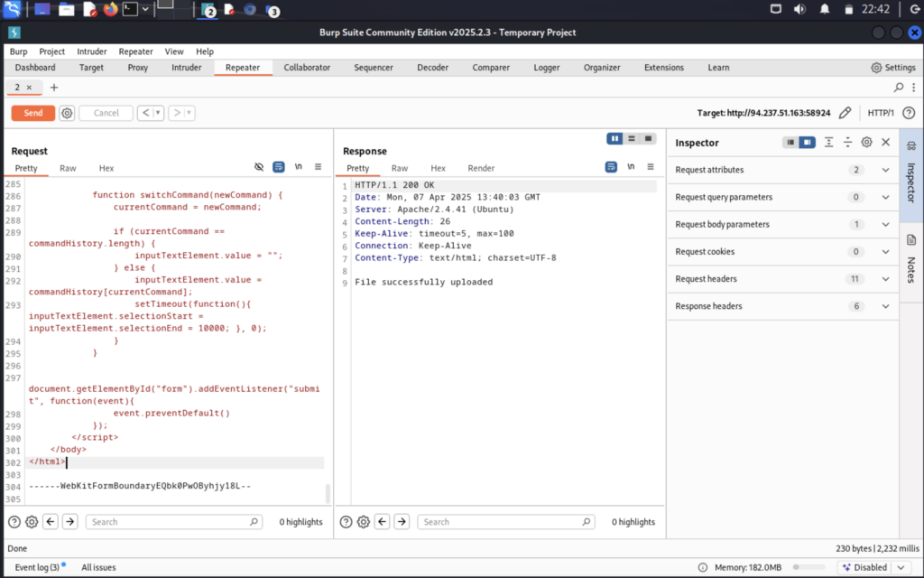Toggle line wrap in Request panel
Screen dimensions: 924x578
279,167
